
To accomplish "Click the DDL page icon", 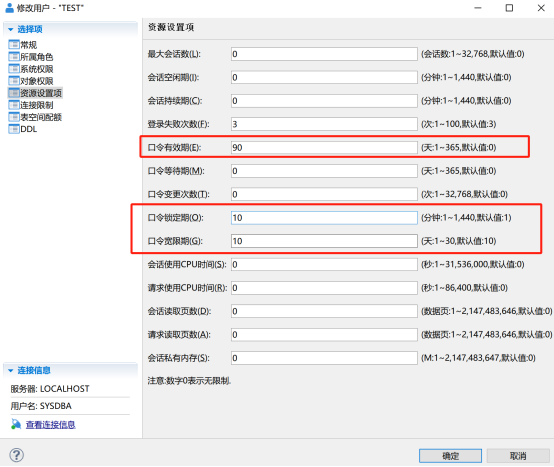I will point(14,129).
